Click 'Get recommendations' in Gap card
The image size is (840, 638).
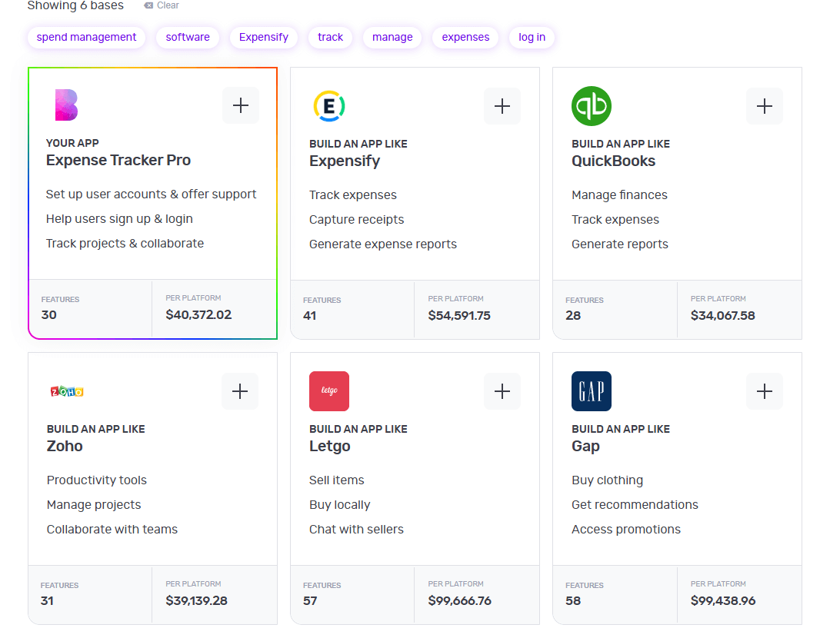coord(635,505)
